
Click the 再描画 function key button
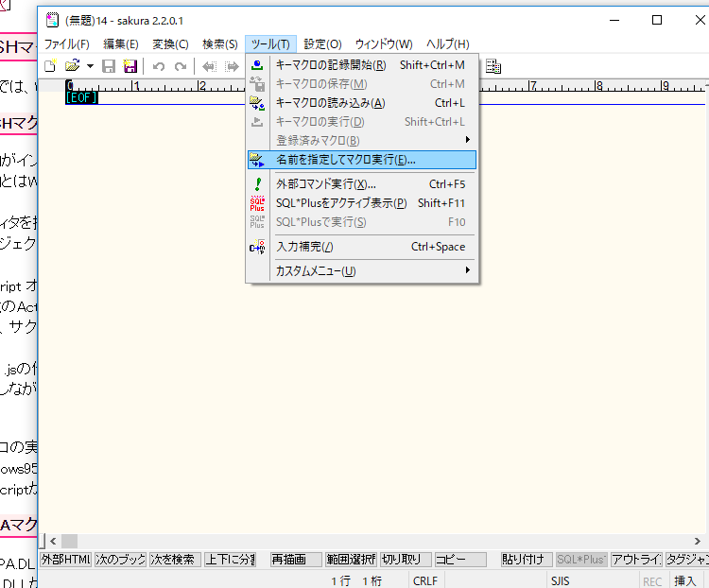click(296, 560)
